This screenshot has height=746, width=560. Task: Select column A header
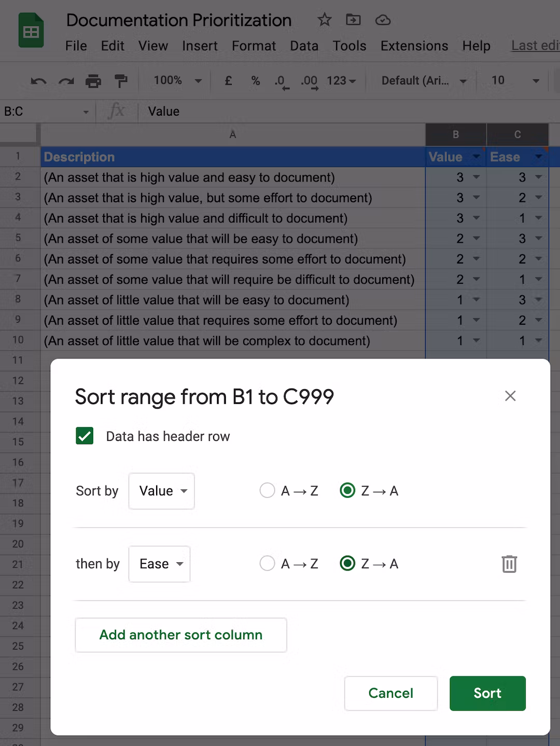[233, 134]
